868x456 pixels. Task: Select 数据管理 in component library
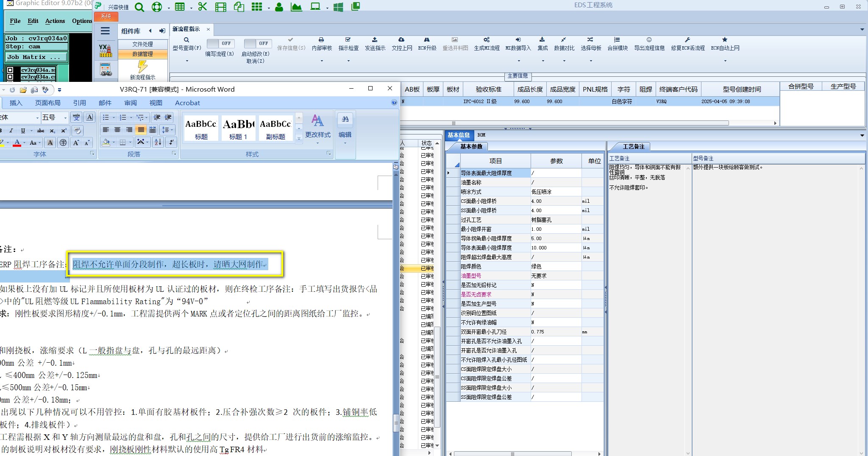(142, 54)
